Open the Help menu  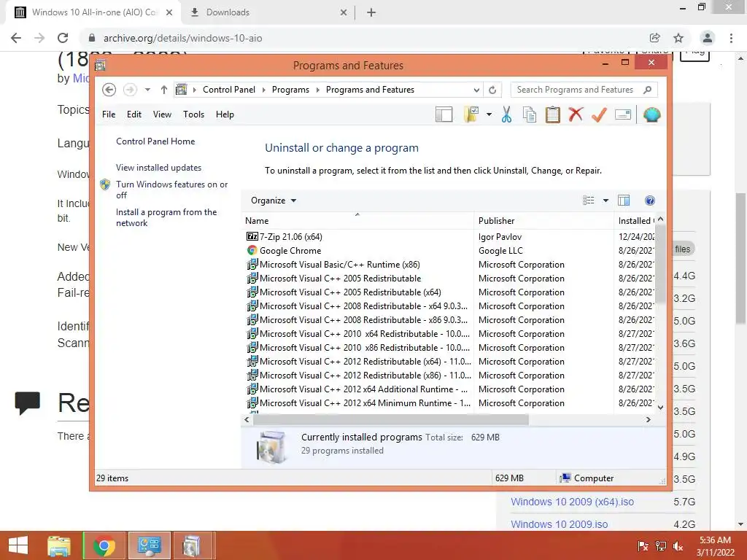(225, 114)
